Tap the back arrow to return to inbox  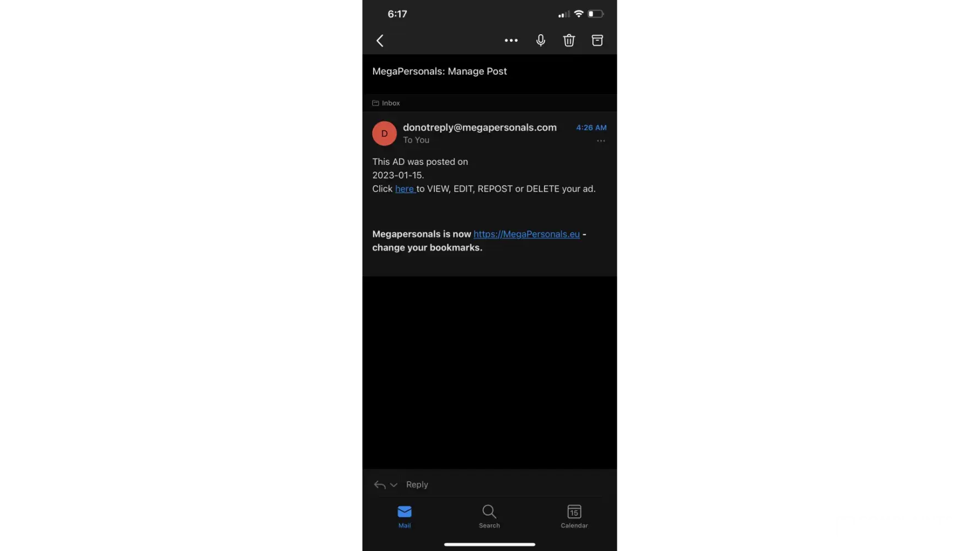point(380,41)
